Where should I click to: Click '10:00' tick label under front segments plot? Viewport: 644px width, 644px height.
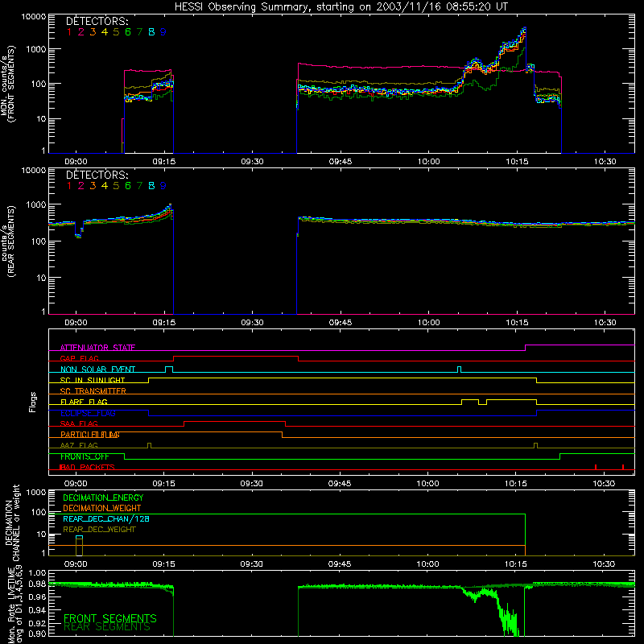[428, 162]
